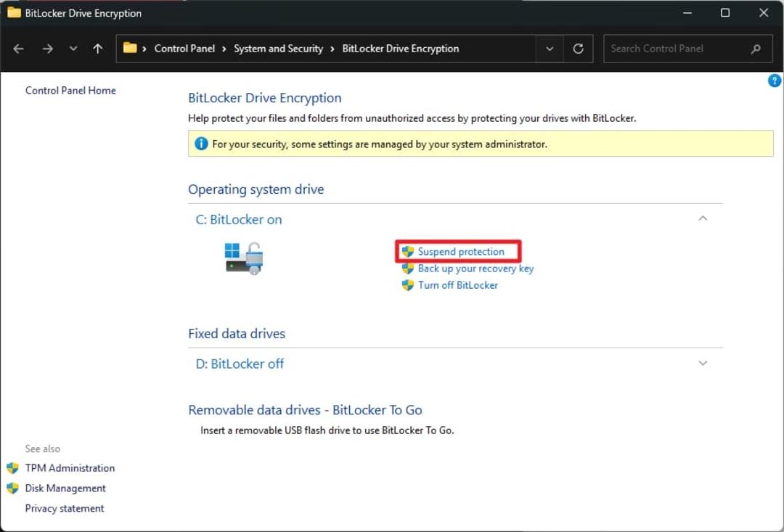Go up one folder level arrow
Viewport: 784px width, 532px height.
[x=97, y=49]
